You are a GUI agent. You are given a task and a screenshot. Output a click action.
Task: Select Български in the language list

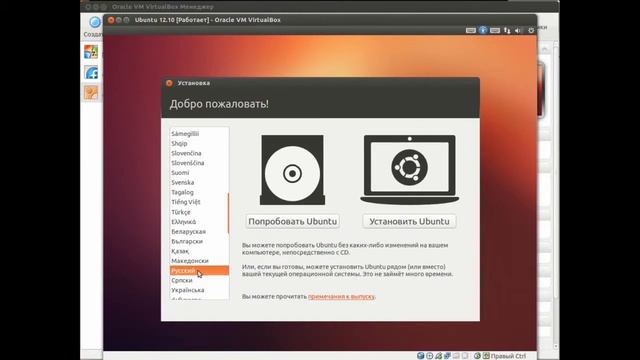pyautogui.click(x=199, y=241)
